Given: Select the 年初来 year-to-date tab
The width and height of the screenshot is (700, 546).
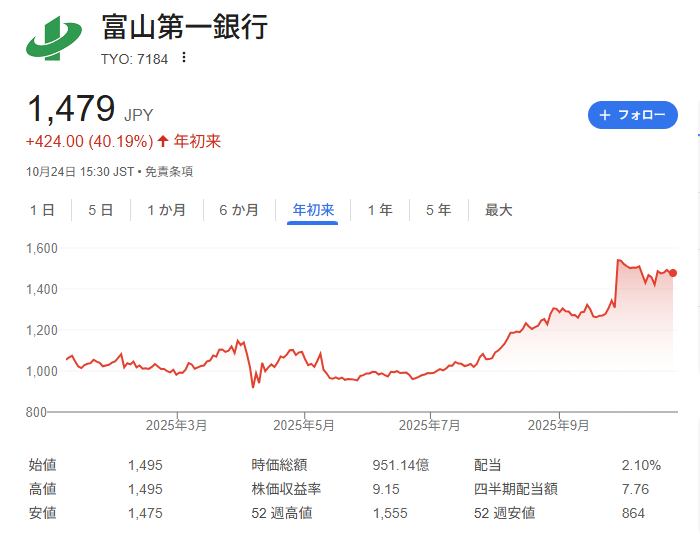Looking at the screenshot, I should tap(312, 210).
